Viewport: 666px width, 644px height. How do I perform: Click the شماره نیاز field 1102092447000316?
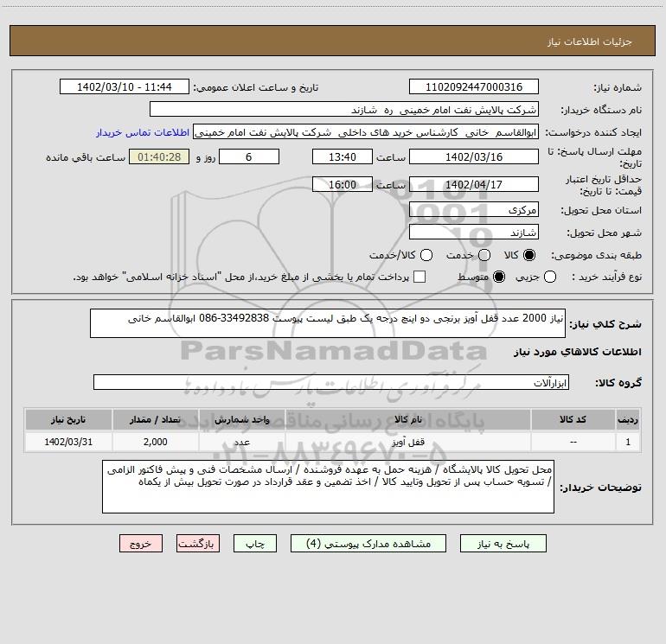(x=474, y=86)
